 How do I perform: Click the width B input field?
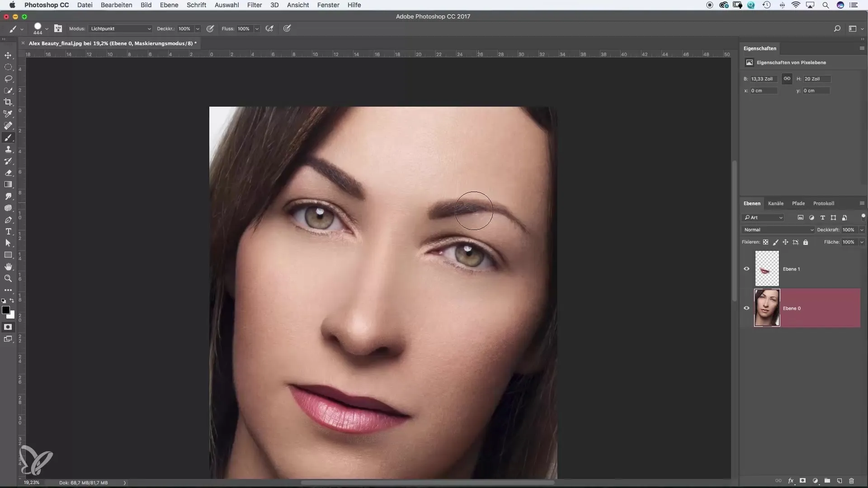click(x=764, y=79)
